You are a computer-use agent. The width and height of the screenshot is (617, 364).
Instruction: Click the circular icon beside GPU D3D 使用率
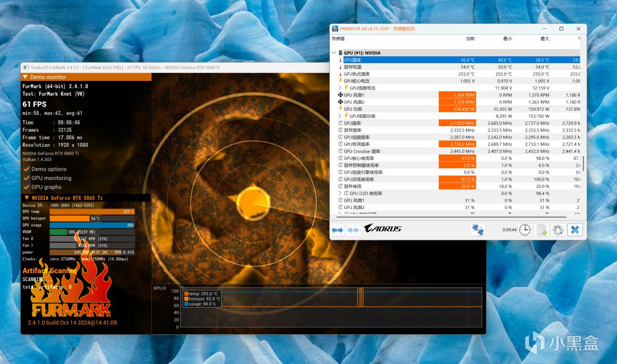tap(346, 194)
